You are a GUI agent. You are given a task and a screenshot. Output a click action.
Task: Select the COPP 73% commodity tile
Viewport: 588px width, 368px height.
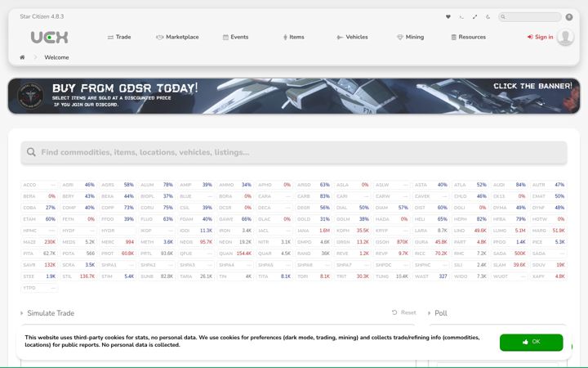coord(118,208)
